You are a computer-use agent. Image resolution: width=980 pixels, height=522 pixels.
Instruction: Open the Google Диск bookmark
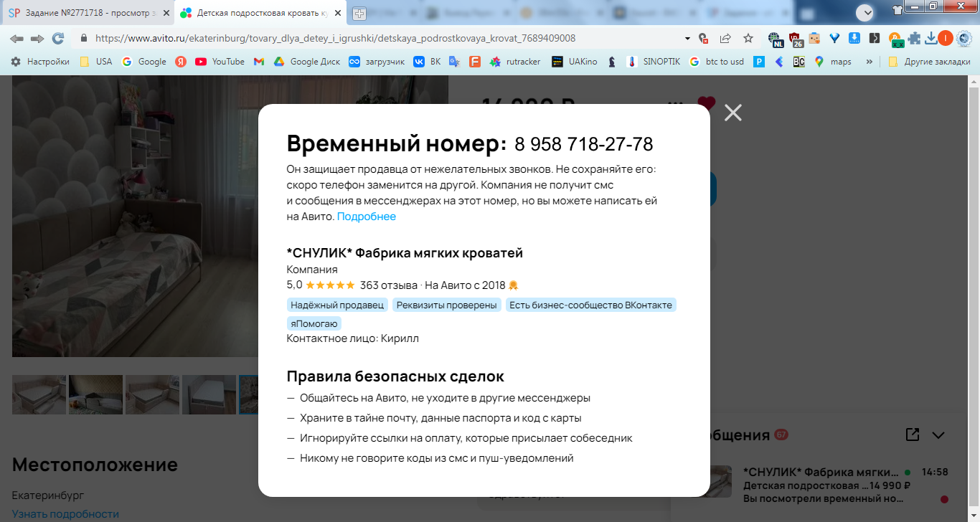coord(308,62)
